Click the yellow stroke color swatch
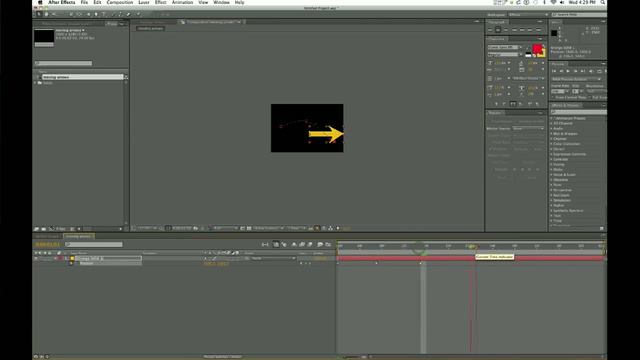 (543, 53)
